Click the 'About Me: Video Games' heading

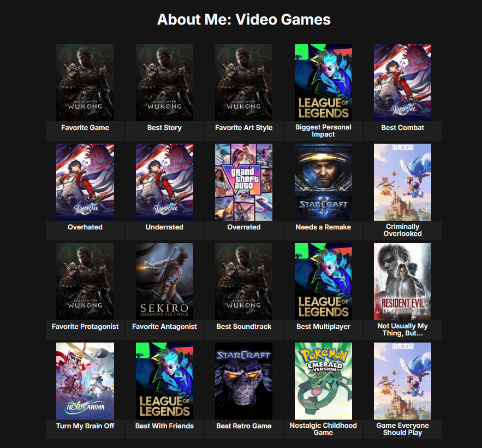pos(244,19)
